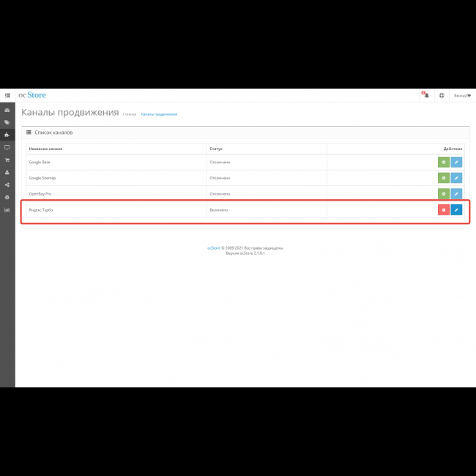Click the ocStore footer link
Image resolution: width=476 pixels, height=476 pixels.
(x=213, y=248)
